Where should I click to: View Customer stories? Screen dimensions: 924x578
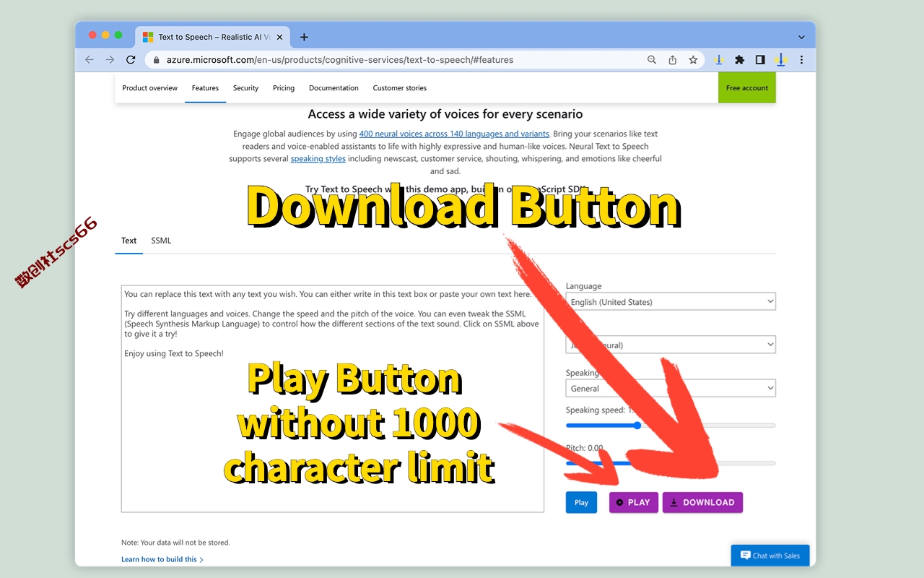tap(400, 88)
